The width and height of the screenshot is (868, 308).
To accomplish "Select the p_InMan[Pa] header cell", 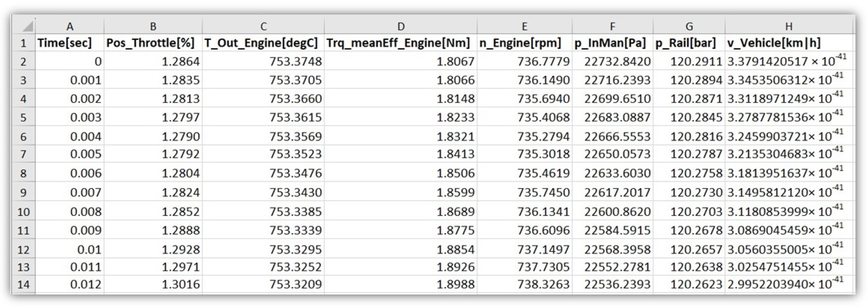I will (610, 43).
